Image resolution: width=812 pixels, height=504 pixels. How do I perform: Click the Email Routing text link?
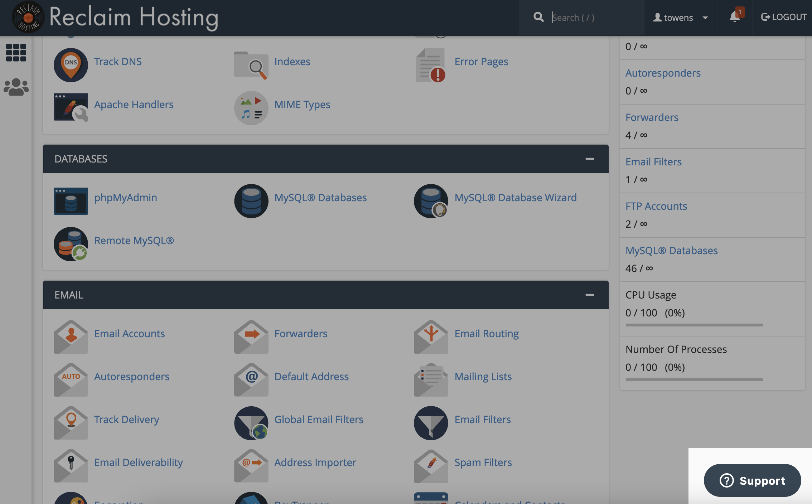[x=487, y=334]
